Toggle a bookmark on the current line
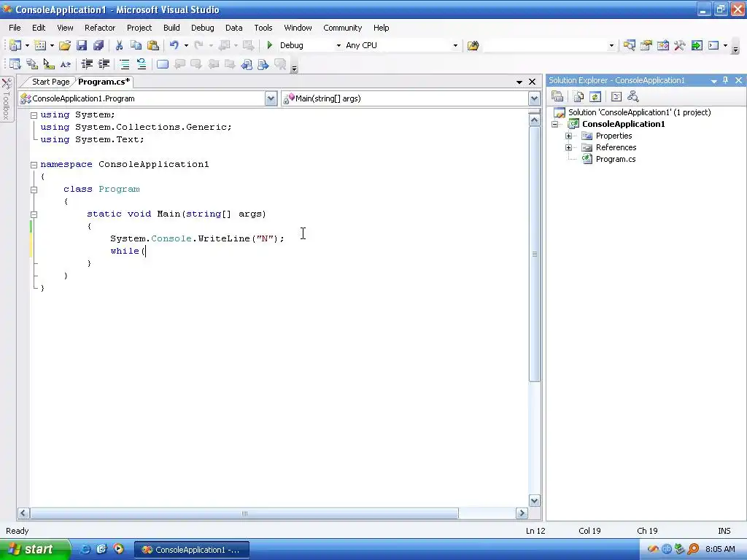This screenshot has width=747, height=560. (163, 64)
